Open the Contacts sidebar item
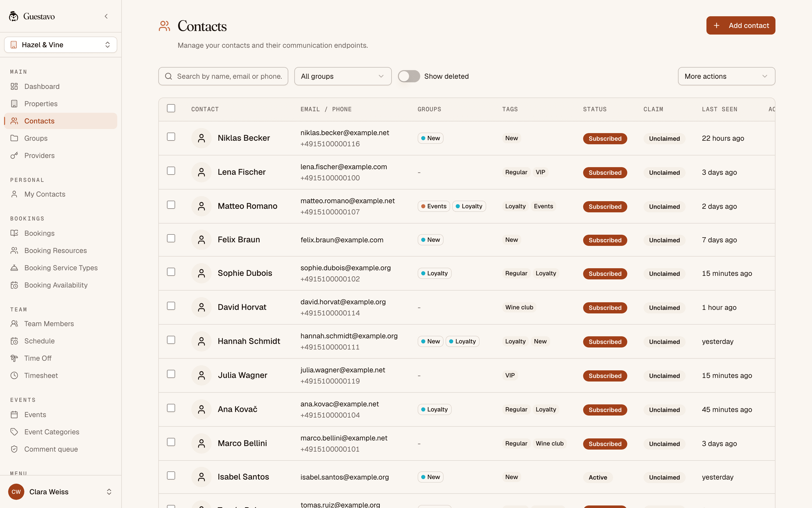Viewport: 812px width, 508px height. click(x=61, y=121)
